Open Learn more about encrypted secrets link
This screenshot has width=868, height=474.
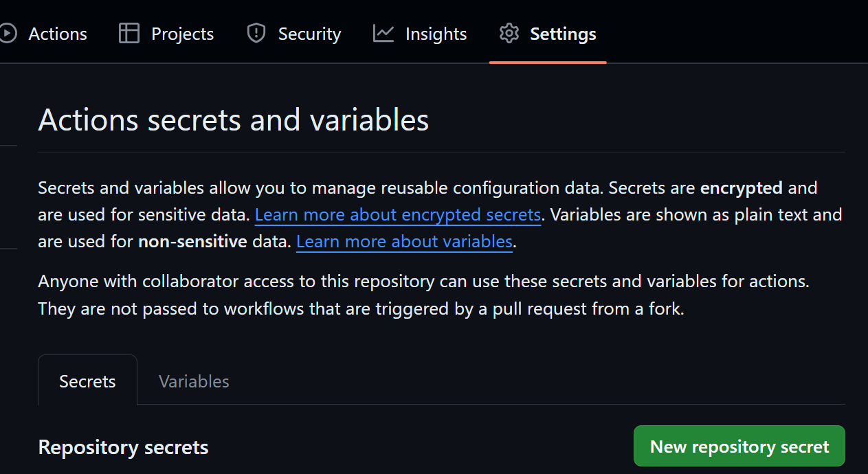(398, 215)
